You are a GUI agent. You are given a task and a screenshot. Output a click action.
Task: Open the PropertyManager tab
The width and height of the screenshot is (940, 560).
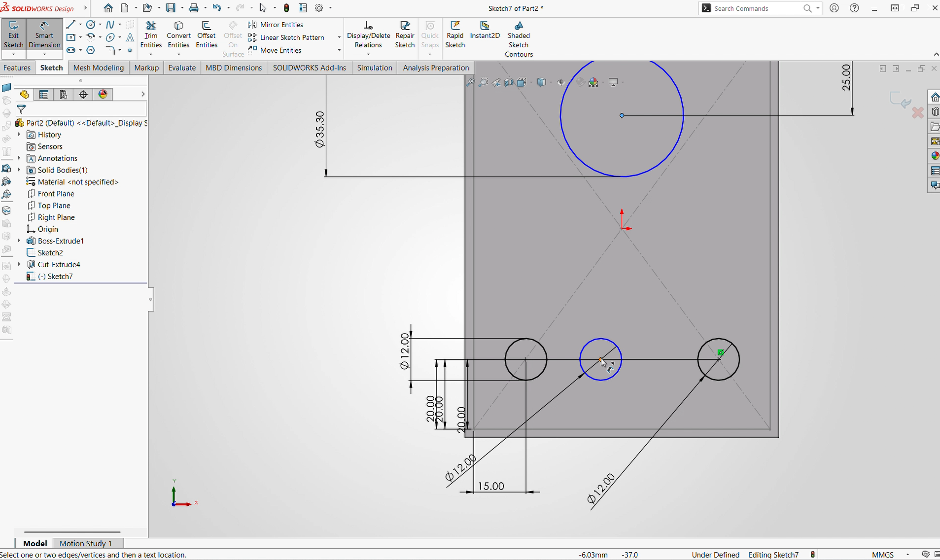(x=44, y=95)
